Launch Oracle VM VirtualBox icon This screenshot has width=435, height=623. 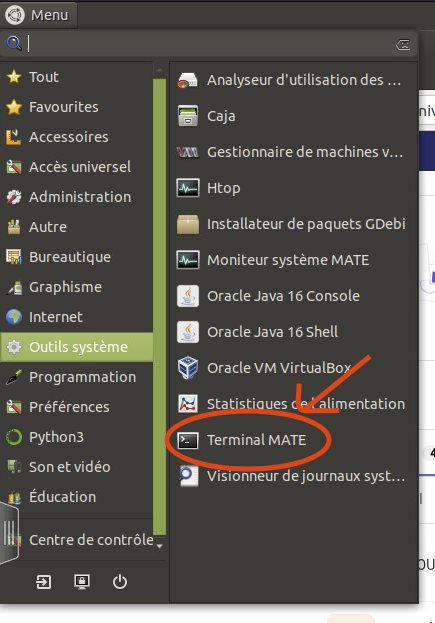coord(188,368)
